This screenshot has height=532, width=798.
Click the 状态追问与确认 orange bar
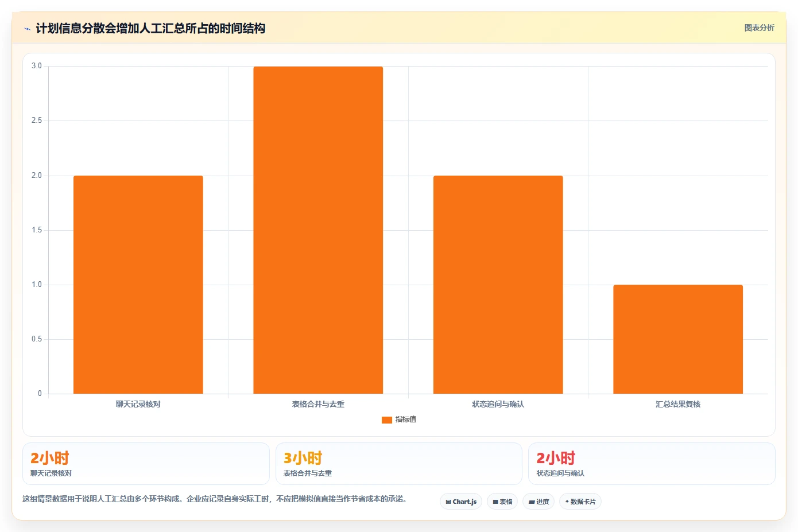[x=498, y=285]
